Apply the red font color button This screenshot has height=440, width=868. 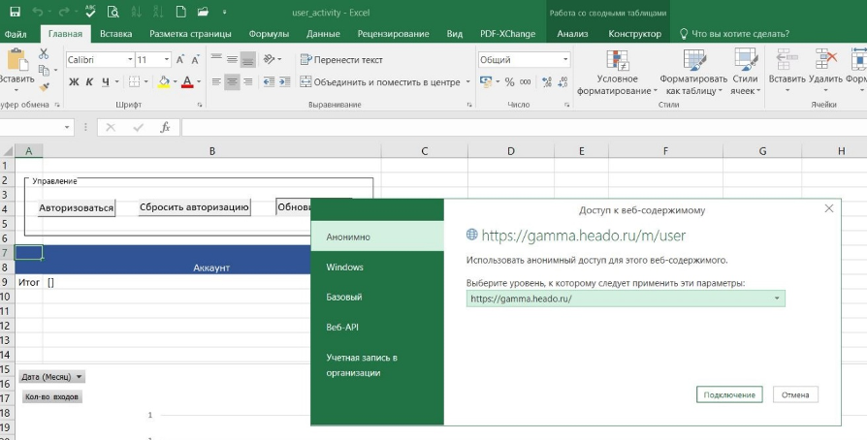187,82
